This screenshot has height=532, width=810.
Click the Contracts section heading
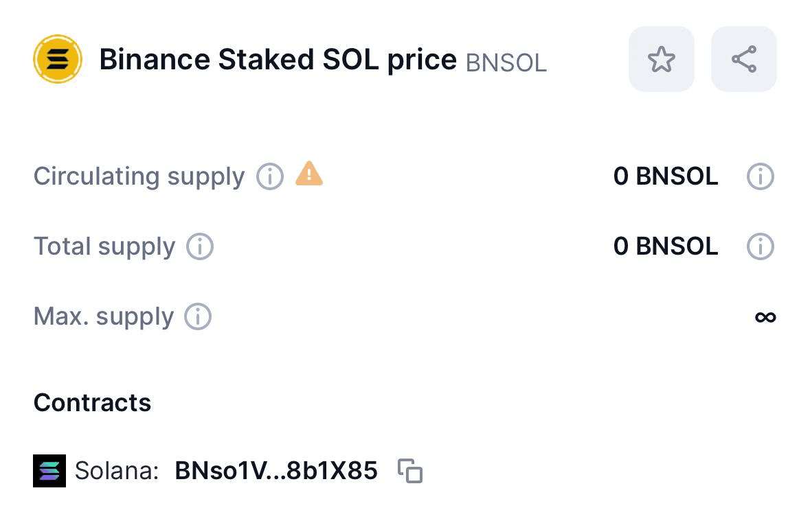point(92,403)
